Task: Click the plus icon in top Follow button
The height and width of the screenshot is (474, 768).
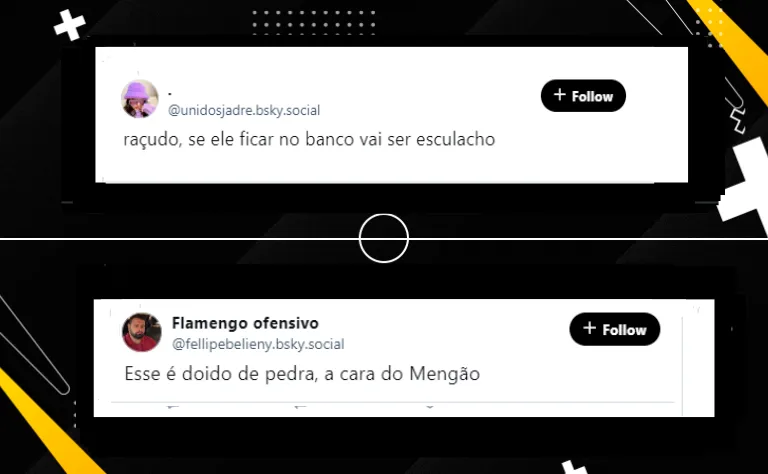Action: coord(560,95)
